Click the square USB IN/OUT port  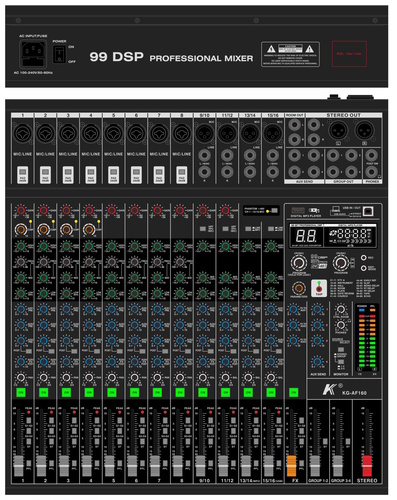point(368,211)
